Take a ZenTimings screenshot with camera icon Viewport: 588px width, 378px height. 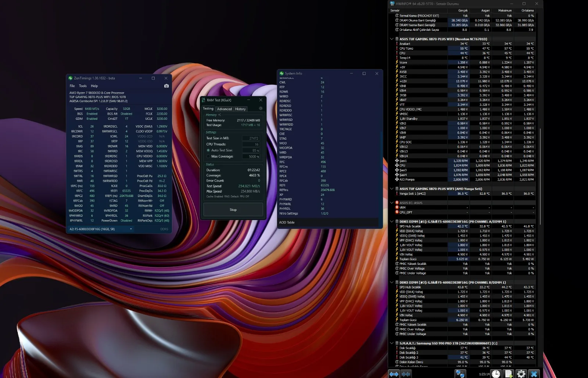166,86
